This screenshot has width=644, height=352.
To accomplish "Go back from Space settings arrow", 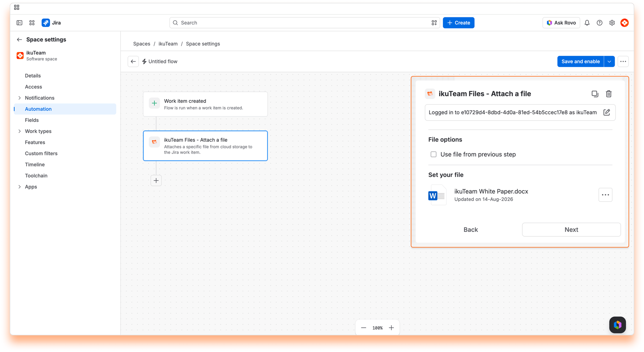I will 19,40.
